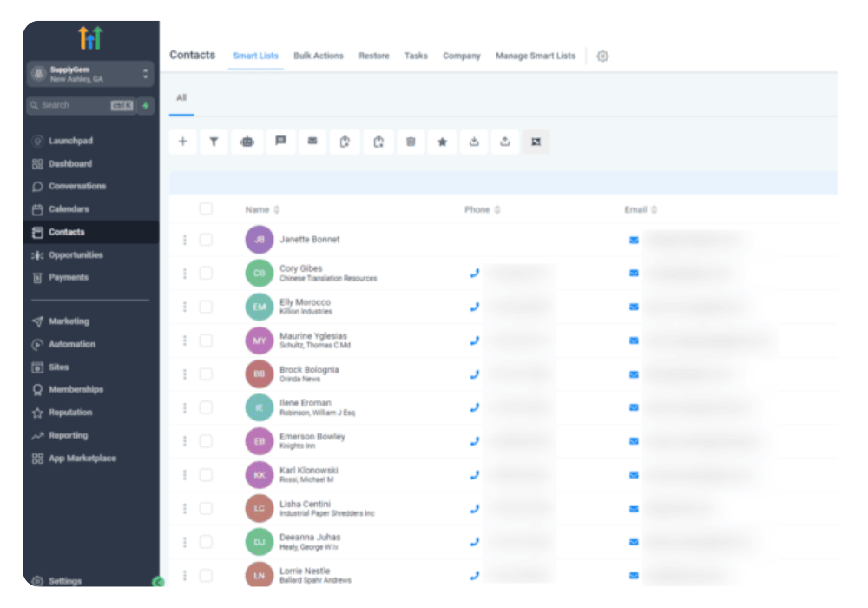This screenshot has width=868, height=608.
Task: Click the green lightning quick actions icon
Action: [146, 105]
